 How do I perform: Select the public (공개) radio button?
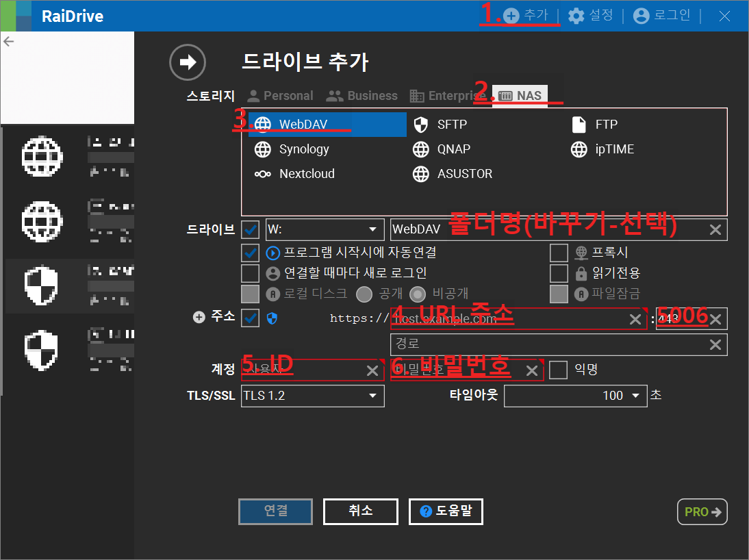tap(364, 294)
